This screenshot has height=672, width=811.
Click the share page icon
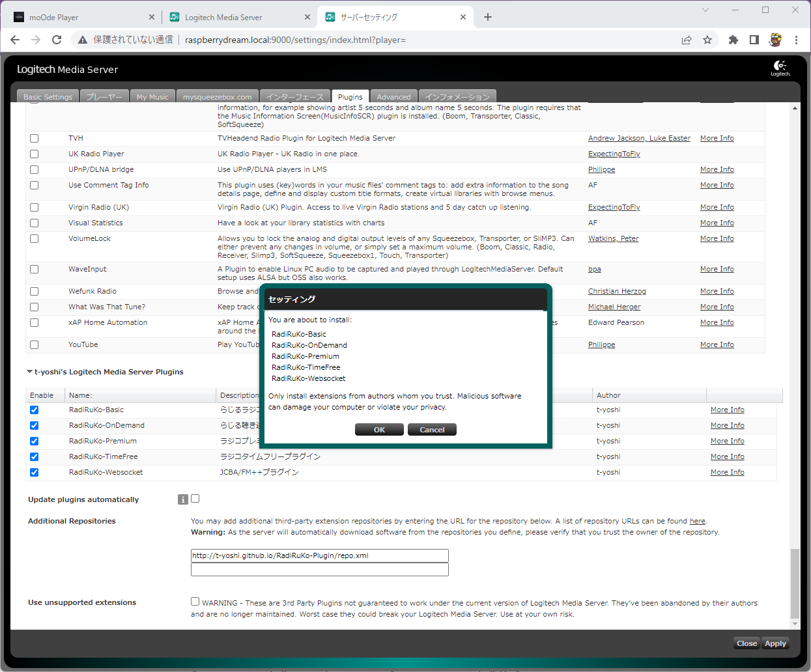click(x=687, y=40)
